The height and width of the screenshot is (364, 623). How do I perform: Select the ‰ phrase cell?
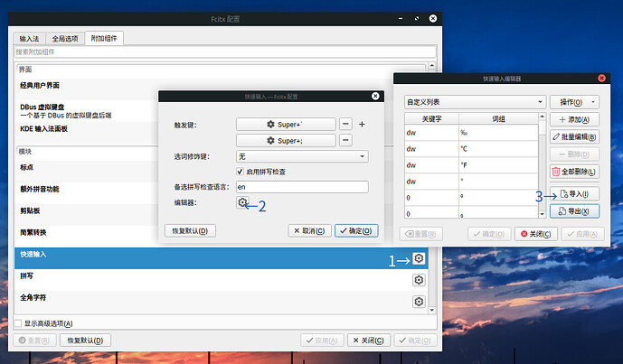point(498,133)
